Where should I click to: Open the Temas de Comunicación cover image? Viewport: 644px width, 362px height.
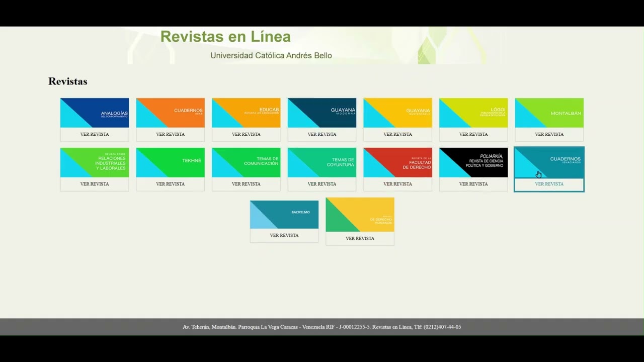(246, 162)
